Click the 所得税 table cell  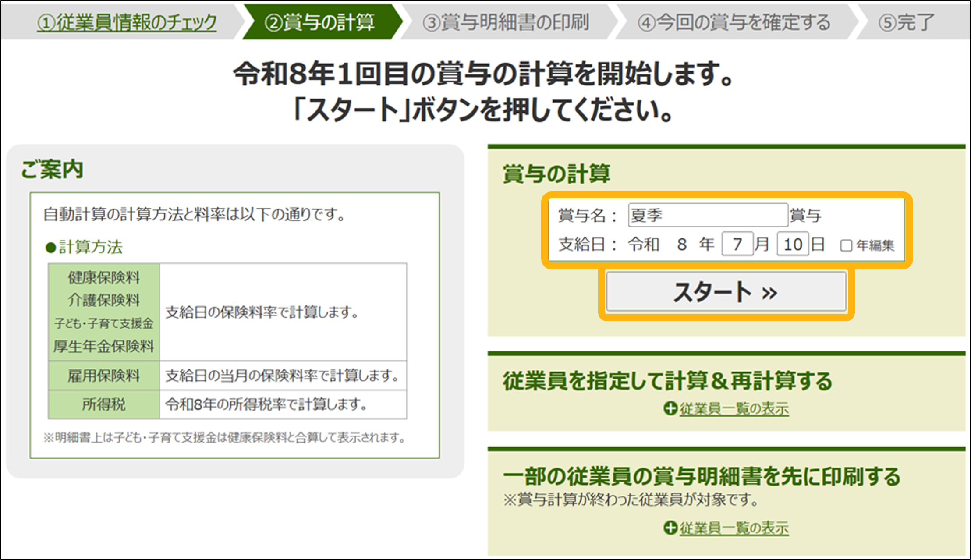point(104,404)
